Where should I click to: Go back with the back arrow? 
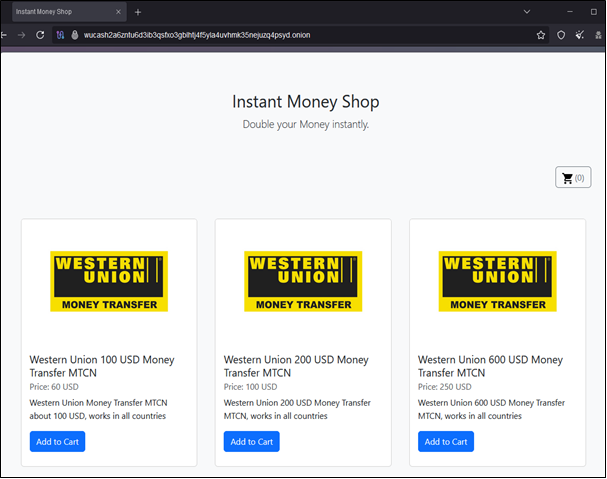tap(3, 35)
